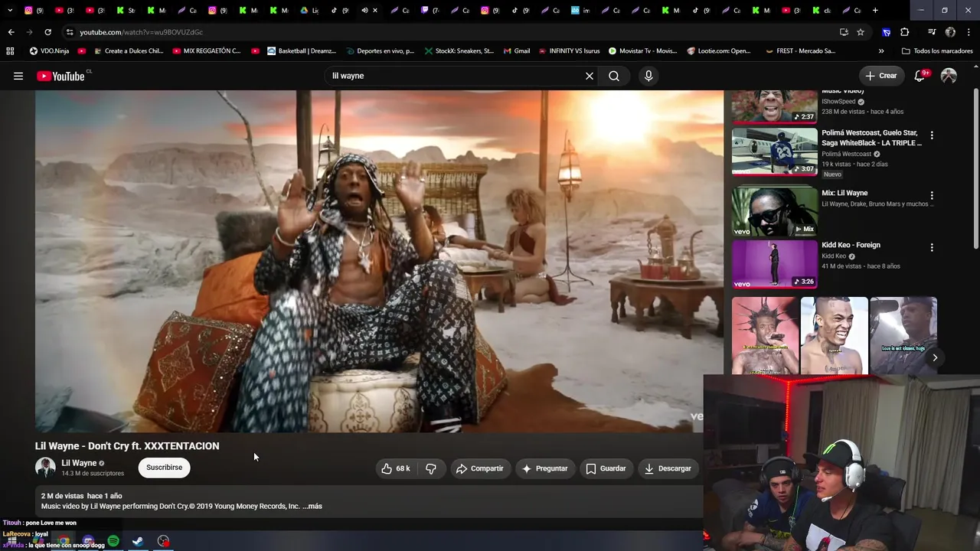The image size is (980, 551).
Task: Open Steam from the taskbar
Action: [x=138, y=541]
